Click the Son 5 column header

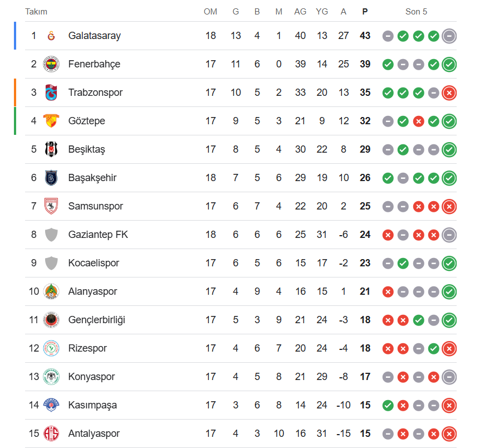point(416,12)
